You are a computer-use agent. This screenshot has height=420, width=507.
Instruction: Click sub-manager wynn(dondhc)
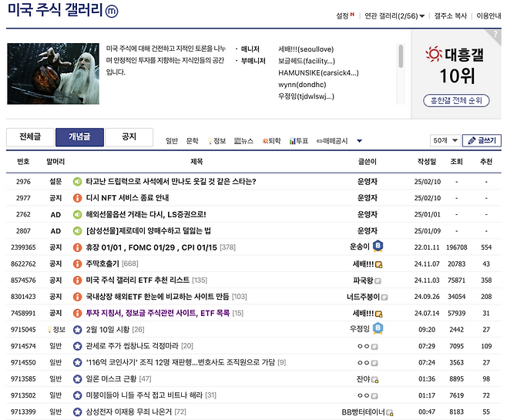302,85
